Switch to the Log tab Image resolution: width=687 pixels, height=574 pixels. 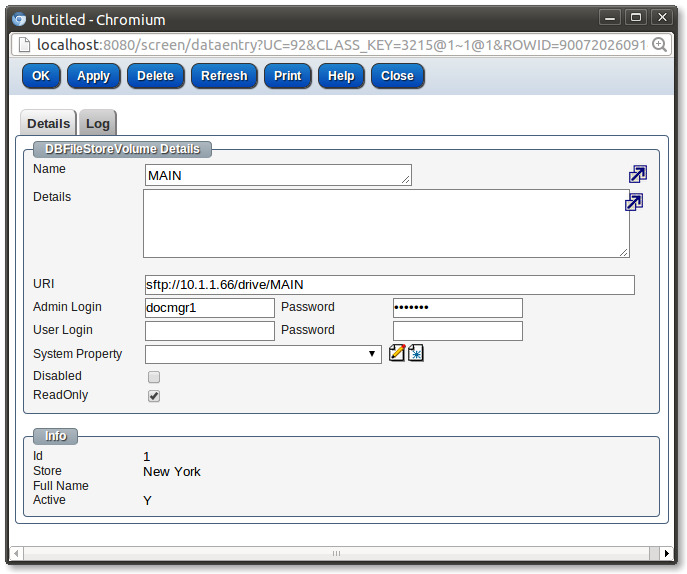coord(98,123)
